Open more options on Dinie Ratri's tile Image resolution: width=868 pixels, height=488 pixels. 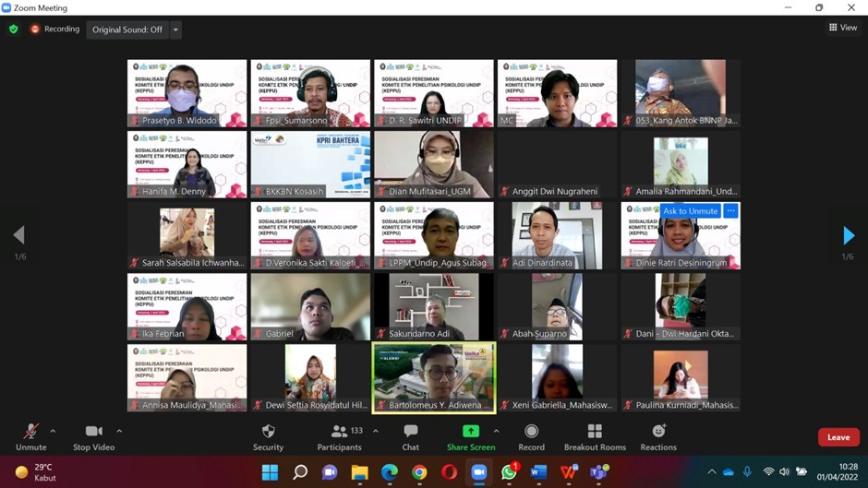click(x=730, y=211)
